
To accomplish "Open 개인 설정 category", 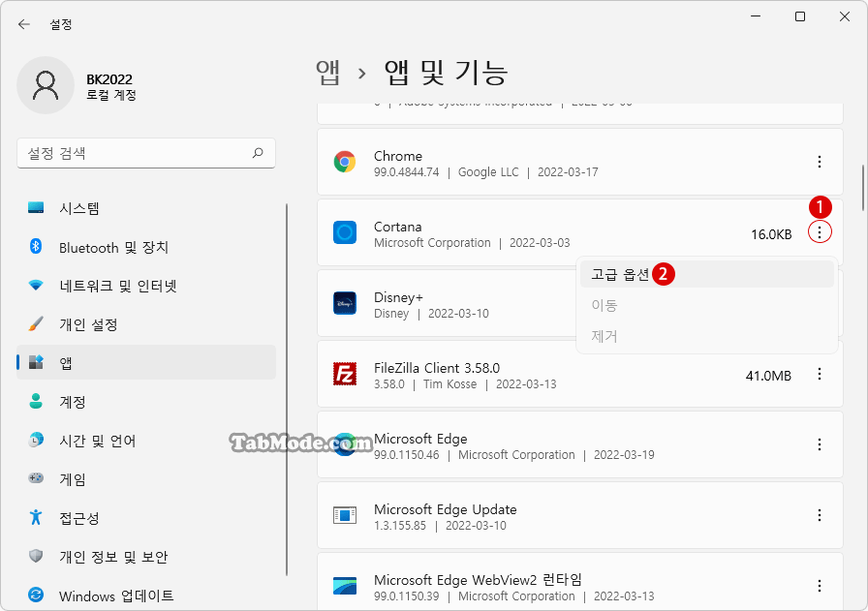I will point(146,325).
